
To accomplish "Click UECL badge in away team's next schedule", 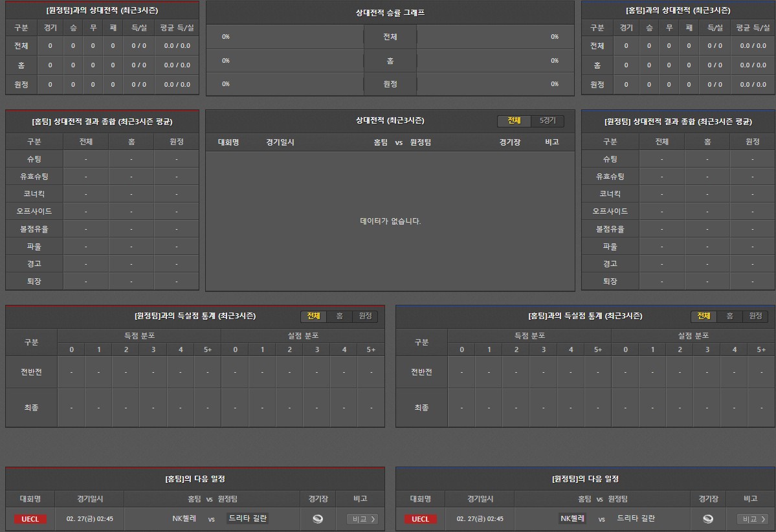I will (x=420, y=519).
